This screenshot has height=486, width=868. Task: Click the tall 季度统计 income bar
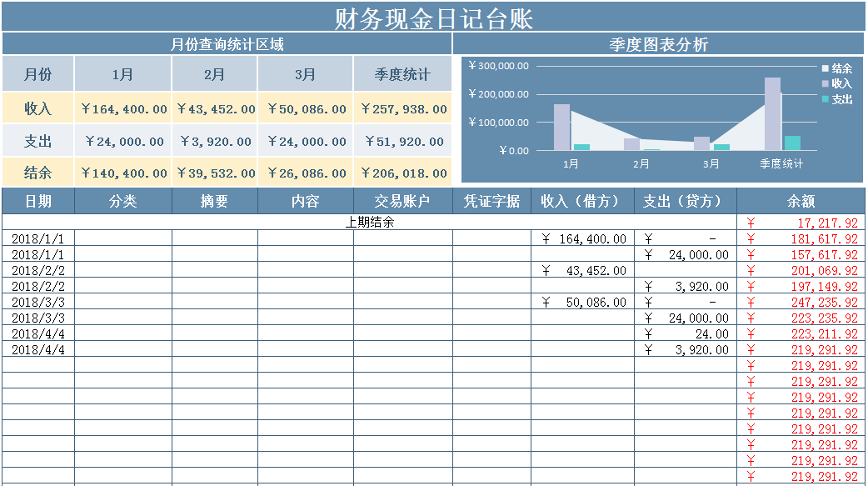point(772,113)
